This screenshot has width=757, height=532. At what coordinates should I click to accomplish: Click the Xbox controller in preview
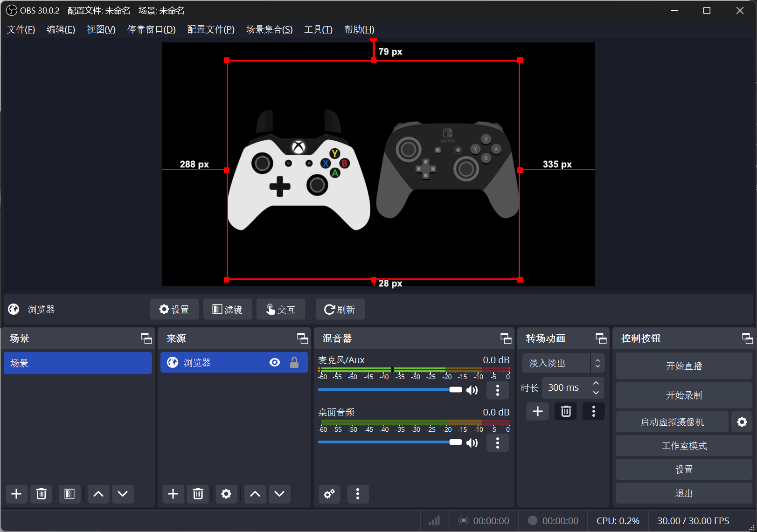(x=299, y=170)
